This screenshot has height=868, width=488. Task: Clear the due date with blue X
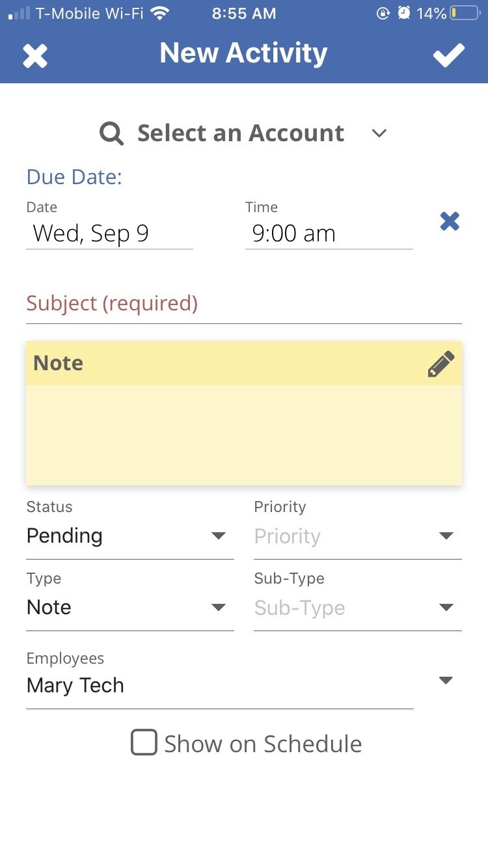[x=450, y=222]
